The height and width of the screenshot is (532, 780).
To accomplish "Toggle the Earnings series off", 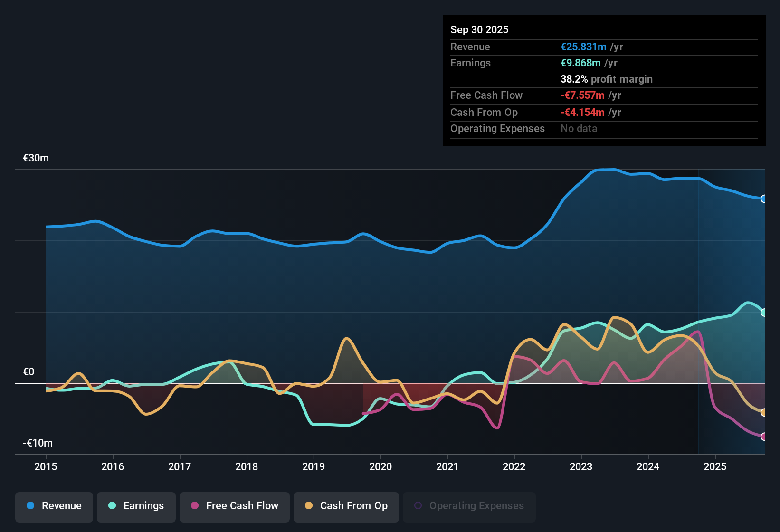I will 136,506.
